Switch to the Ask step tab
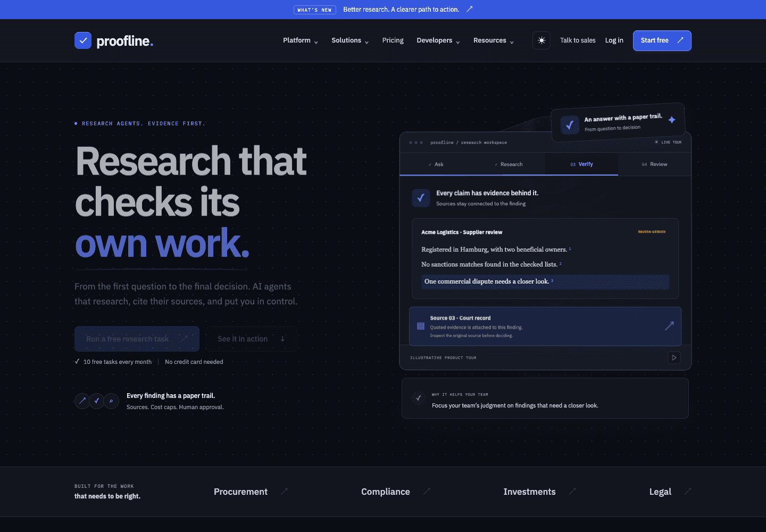766x532 pixels. (x=436, y=164)
